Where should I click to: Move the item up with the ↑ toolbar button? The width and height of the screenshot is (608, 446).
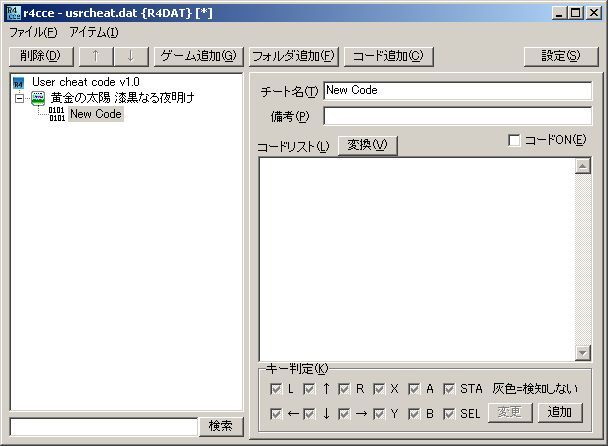click(x=96, y=56)
